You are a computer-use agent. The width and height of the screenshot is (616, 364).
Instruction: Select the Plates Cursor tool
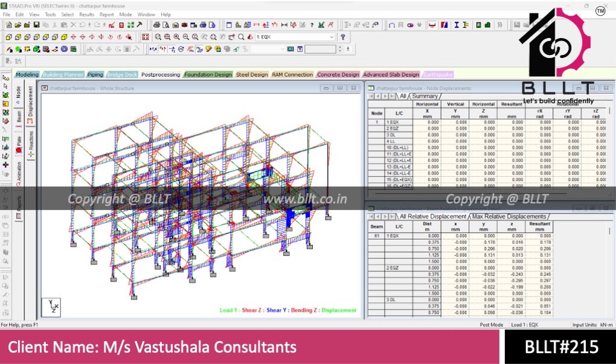(5, 95)
